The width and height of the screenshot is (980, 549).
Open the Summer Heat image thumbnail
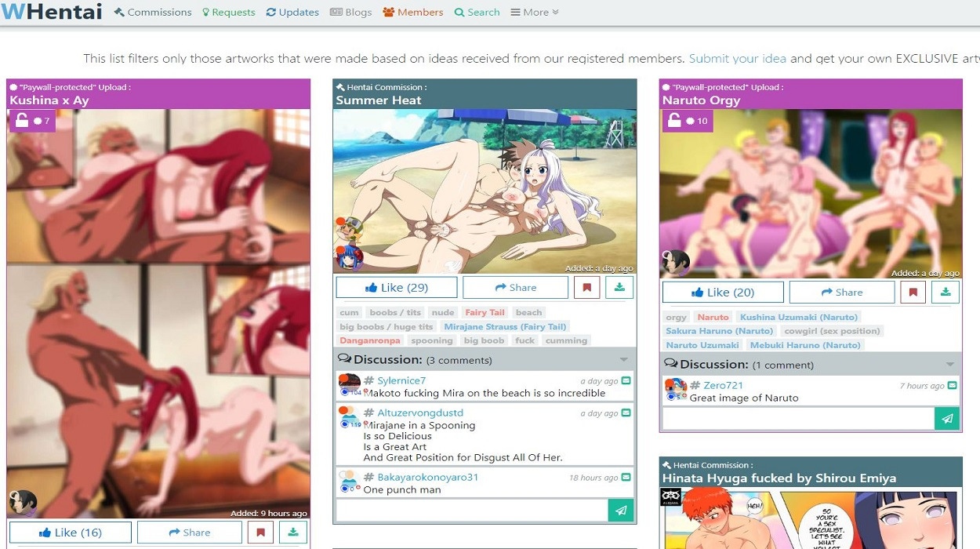[485, 191]
